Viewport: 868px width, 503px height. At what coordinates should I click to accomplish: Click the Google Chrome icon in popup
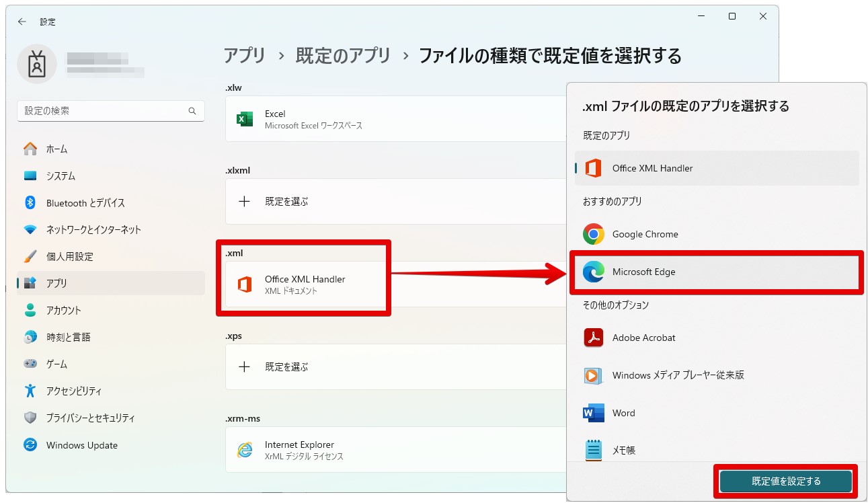pyautogui.click(x=594, y=234)
